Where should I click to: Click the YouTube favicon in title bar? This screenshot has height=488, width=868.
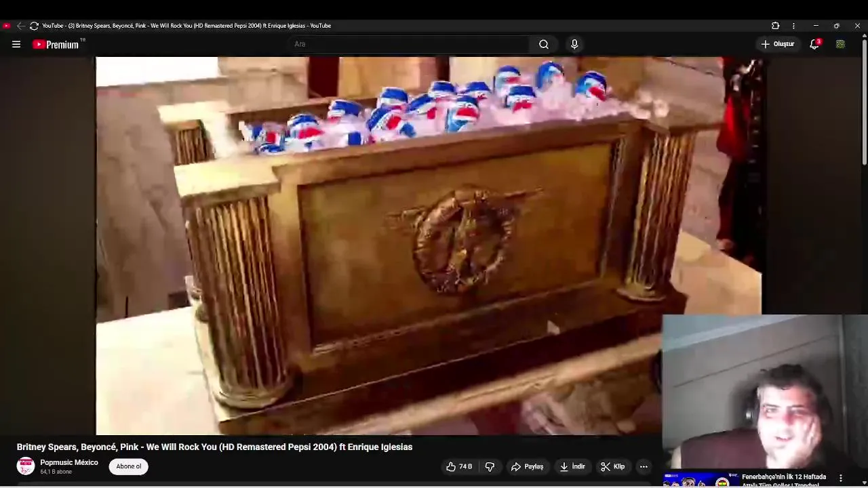(6, 26)
